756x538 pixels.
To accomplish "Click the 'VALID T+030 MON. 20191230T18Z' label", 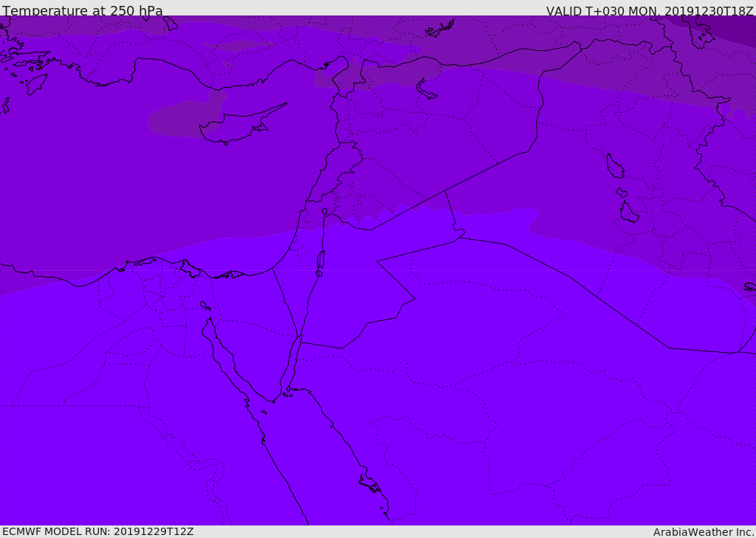I will coord(650,10).
